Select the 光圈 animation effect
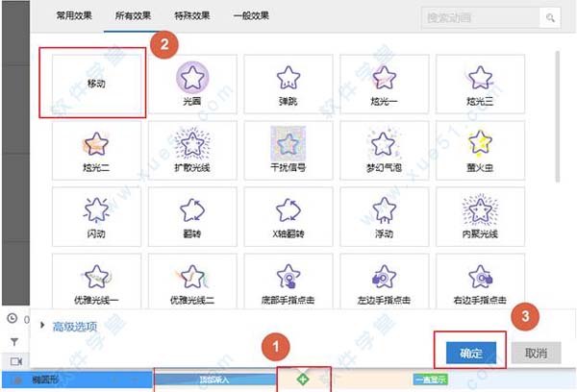This screenshot has width=577, height=392. [190, 84]
